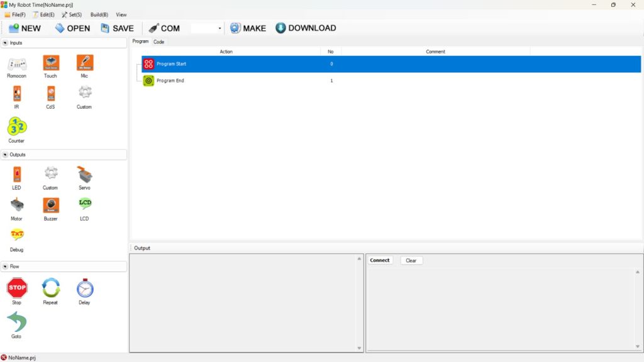644x362 pixels.
Task: Collapse the Inputs panel section
Action: (x=6, y=43)
